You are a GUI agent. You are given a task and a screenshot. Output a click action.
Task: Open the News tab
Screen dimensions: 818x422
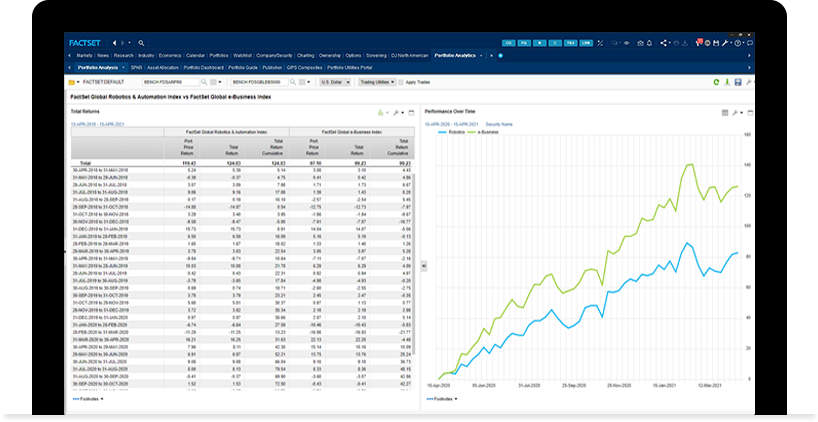coord(103,55)
